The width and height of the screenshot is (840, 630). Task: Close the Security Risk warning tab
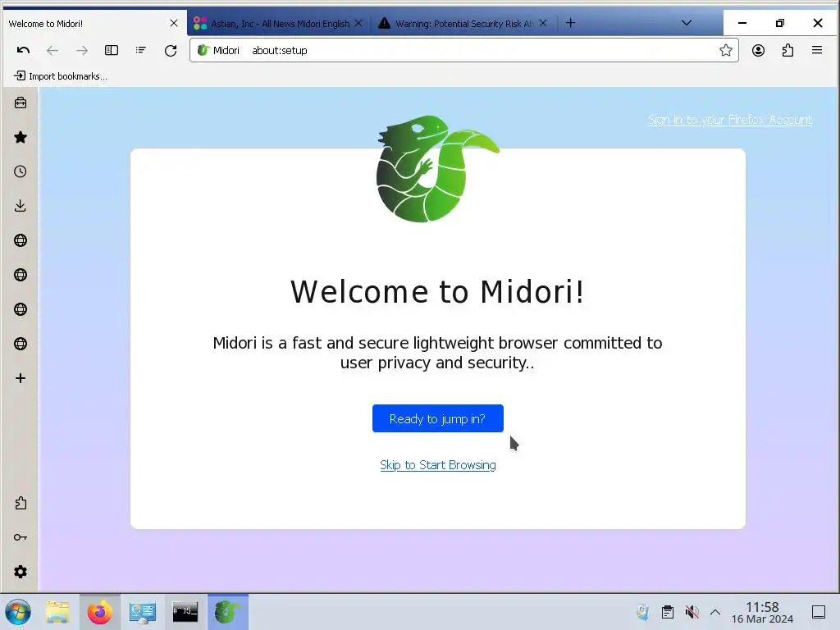coord(543,23)
